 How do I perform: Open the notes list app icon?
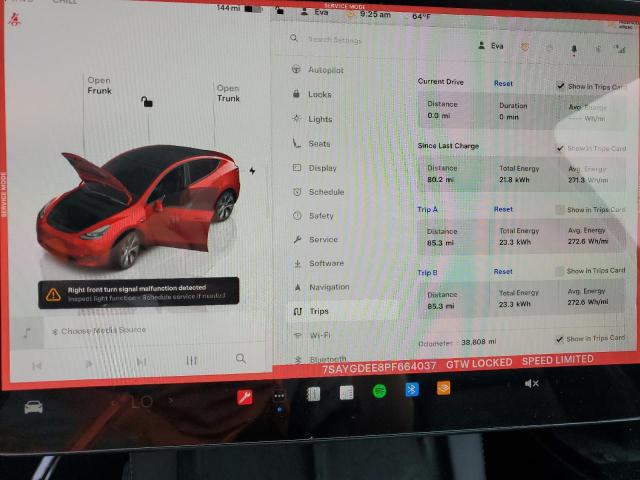pyautogui.click(x=347, y=393)
